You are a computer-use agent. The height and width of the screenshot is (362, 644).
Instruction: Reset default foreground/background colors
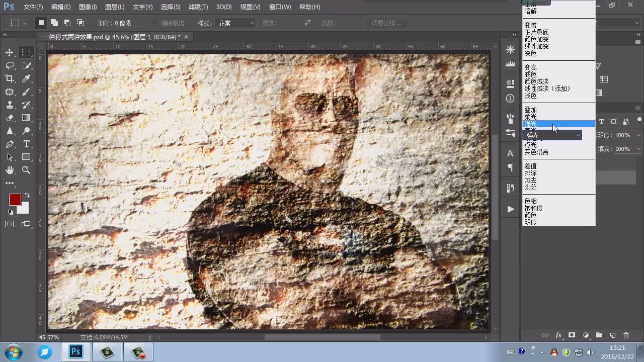coord(10,212)
